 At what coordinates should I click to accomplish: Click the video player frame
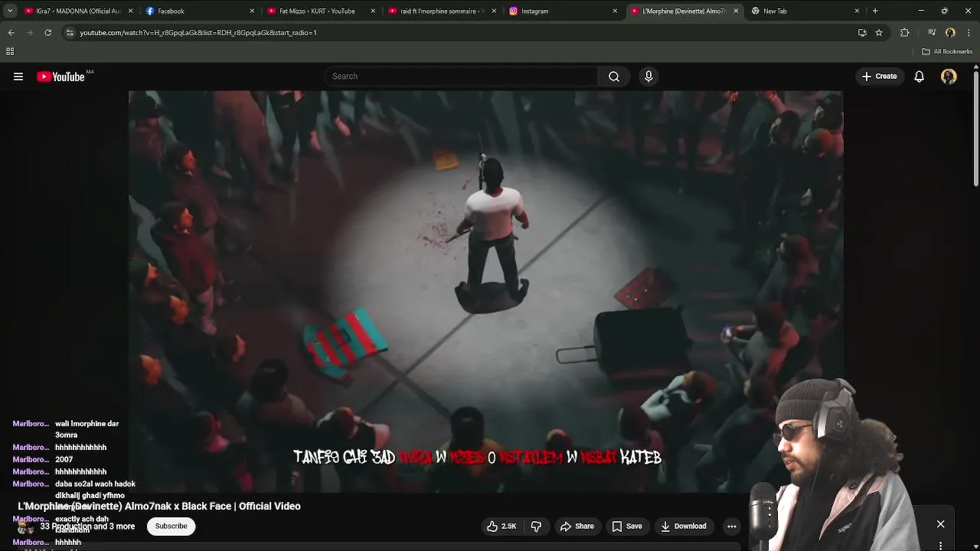point(485,292)
